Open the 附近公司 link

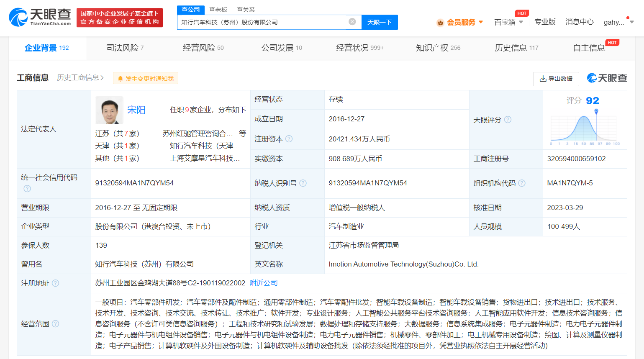(x=264, y=283)
